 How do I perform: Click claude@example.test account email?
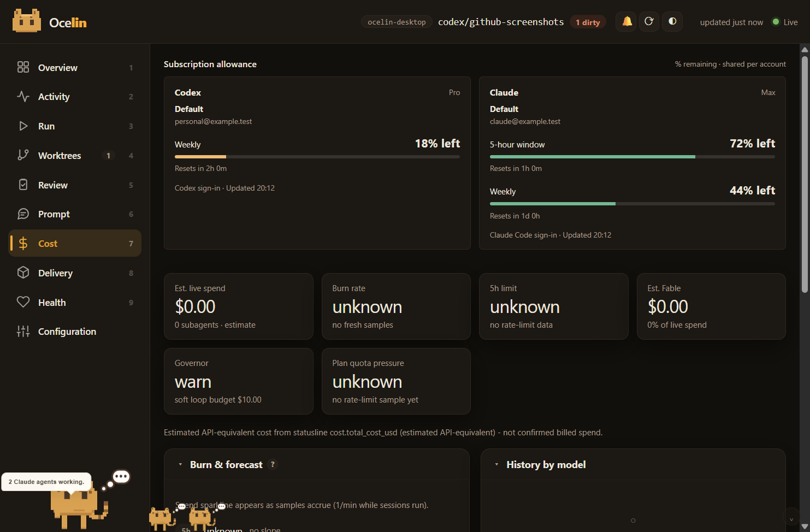click(525, 122)
